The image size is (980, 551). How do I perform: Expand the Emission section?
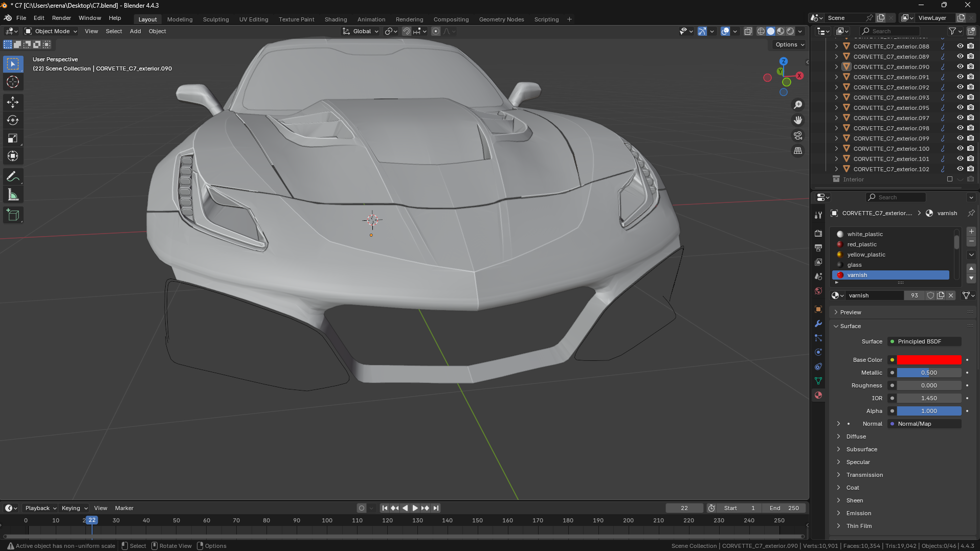point(858,513)
